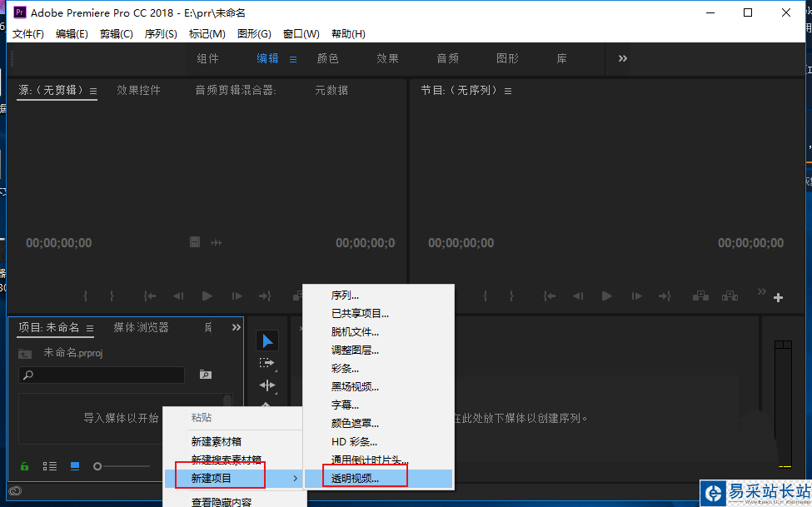Click Go to In in Program monitor
812x507 pixels.
[550, 296]
